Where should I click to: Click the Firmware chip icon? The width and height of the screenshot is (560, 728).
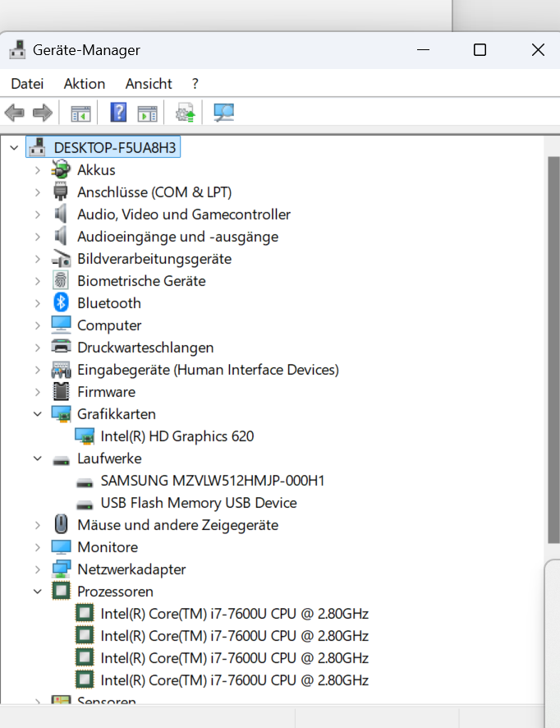[61, 391]
